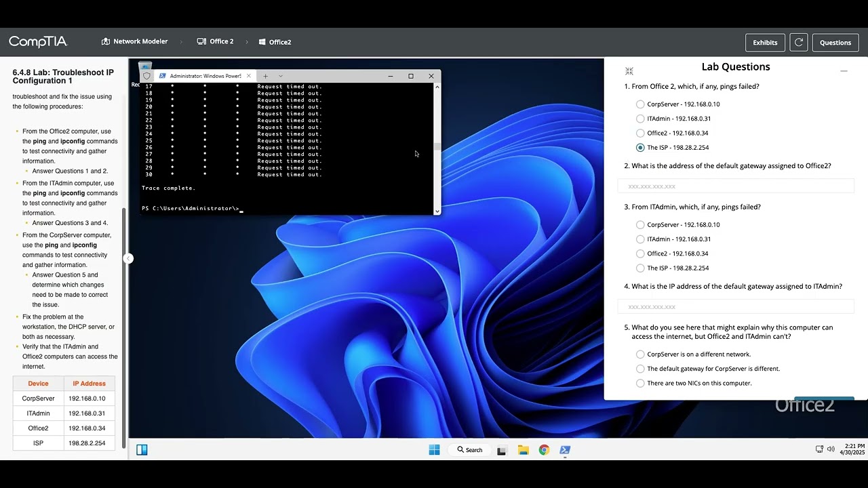The image size is (868, 488).
Task: Collapse the Lab Questions panel shrink icon
Action: [x=629, y=71]
